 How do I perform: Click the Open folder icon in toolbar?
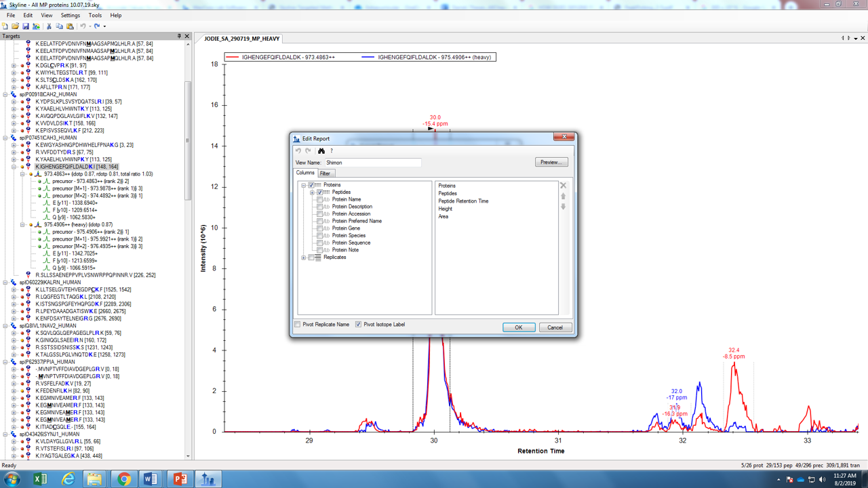16,26
